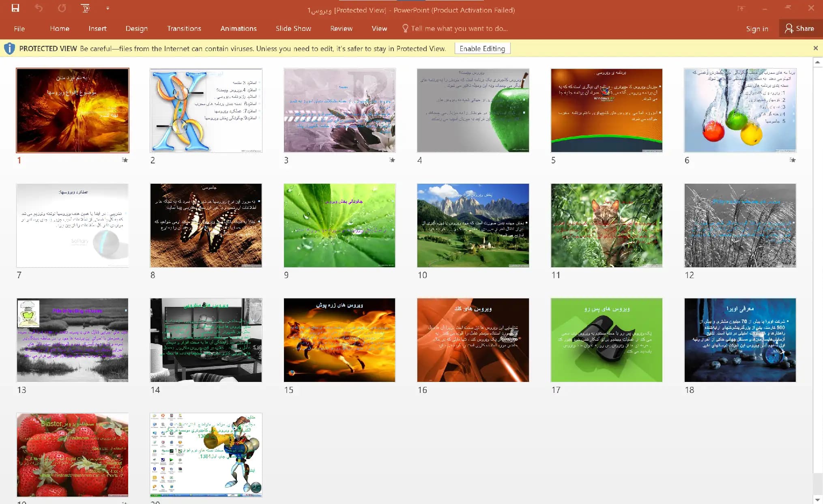823x504 pixels.
Task: Click the Protected View shield icon
Action: pos(9,49)
